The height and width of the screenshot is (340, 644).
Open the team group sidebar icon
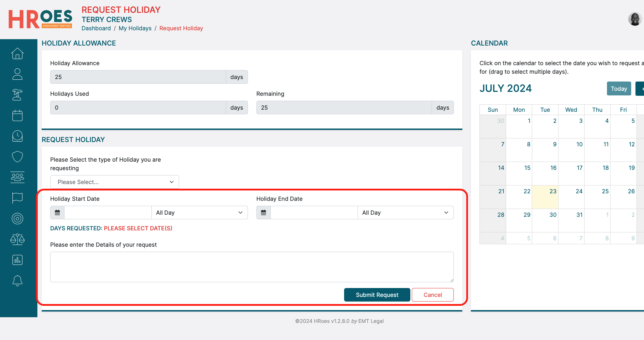[x=17, y=177]
